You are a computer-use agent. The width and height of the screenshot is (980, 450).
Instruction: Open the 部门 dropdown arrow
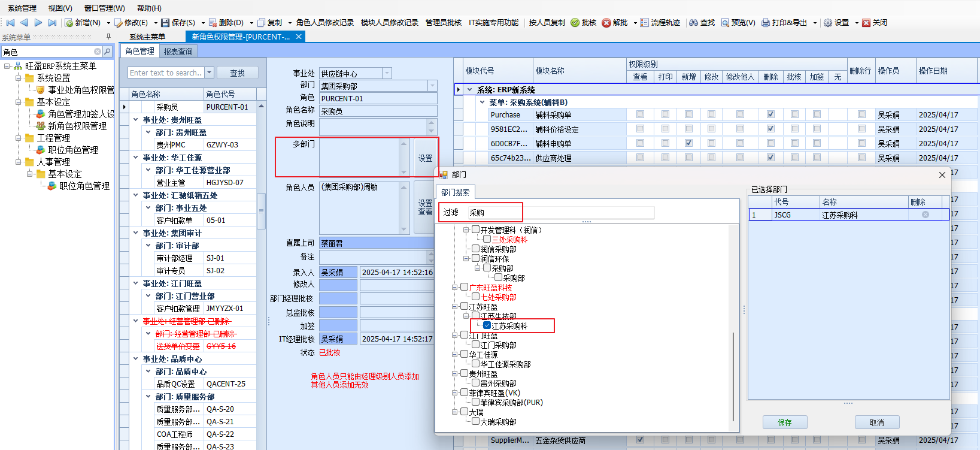click(x=432, y=86)
